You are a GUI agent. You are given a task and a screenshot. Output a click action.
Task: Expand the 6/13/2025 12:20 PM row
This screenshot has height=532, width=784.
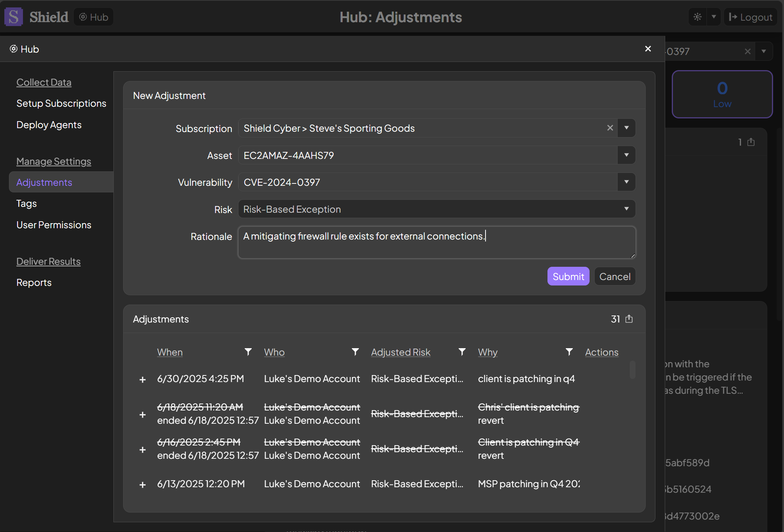pyautogui.click(x=143, y=484)
